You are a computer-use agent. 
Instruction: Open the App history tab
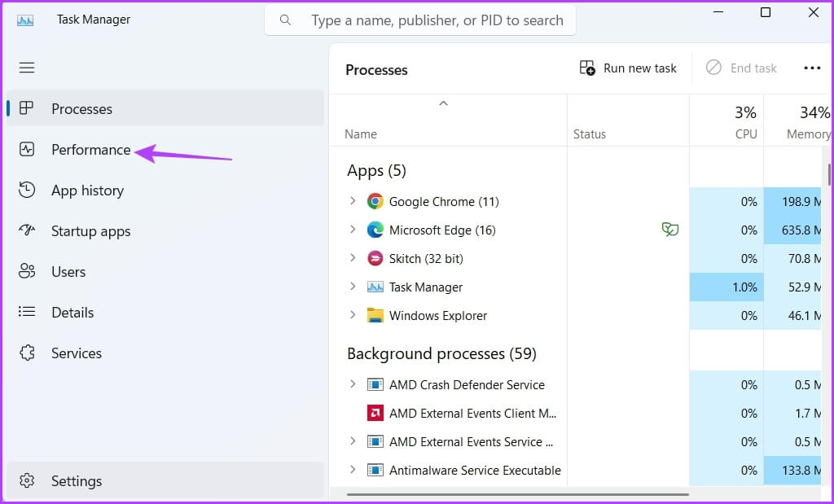click(165, 191)
